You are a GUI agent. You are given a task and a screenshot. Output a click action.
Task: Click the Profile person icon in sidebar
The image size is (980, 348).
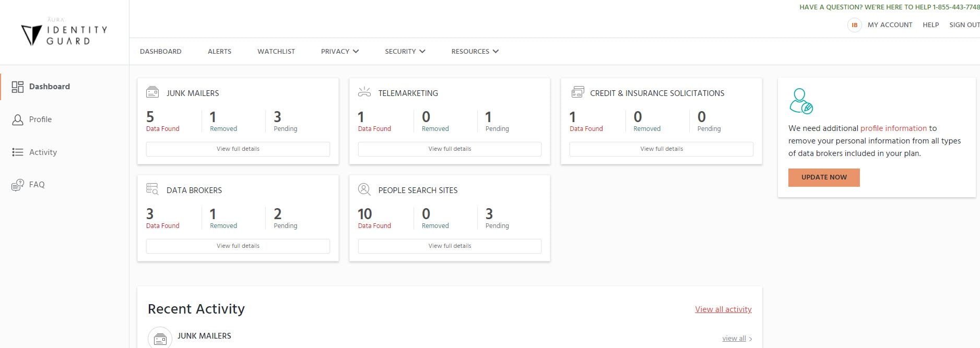tap(18, 120)
